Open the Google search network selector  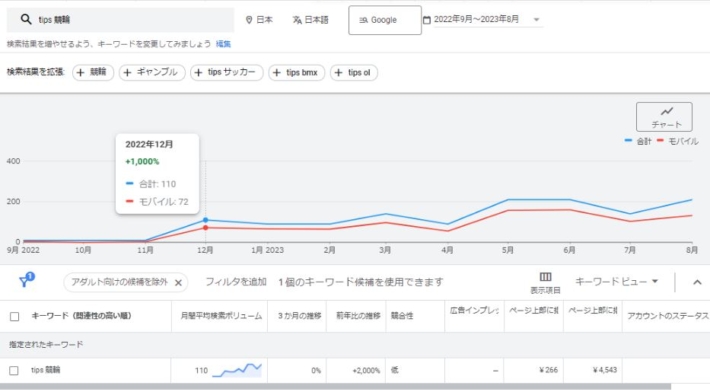click(x=385, y=20)
